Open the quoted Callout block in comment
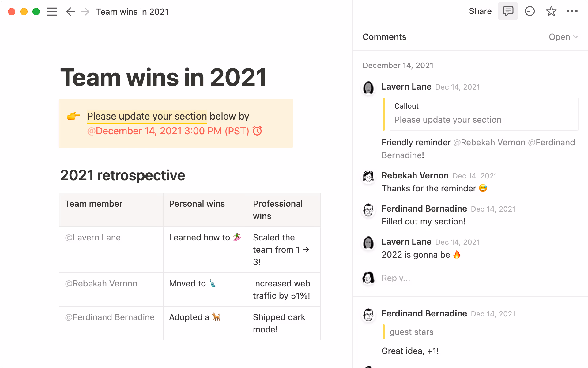588x368 pixels. click(x=484, y=114)
